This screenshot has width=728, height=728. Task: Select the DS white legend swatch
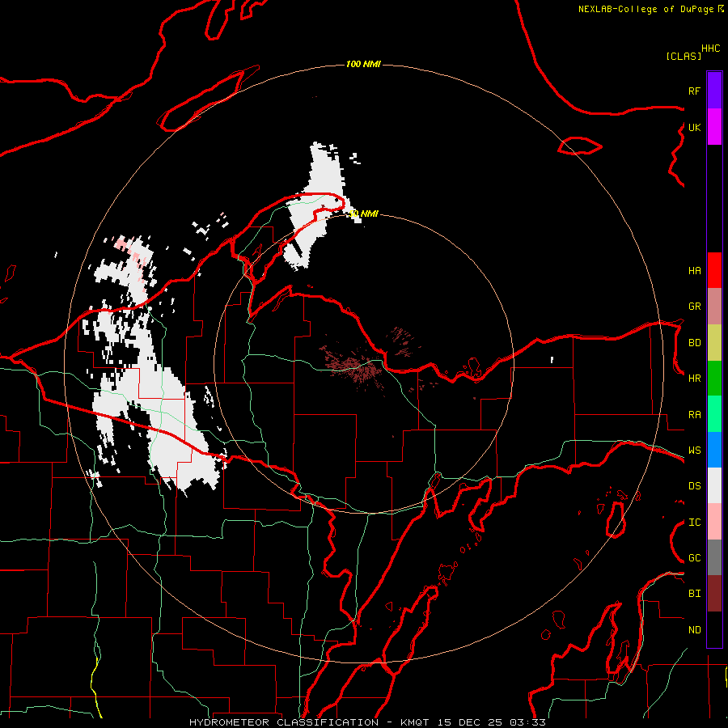tap(714, 485)
